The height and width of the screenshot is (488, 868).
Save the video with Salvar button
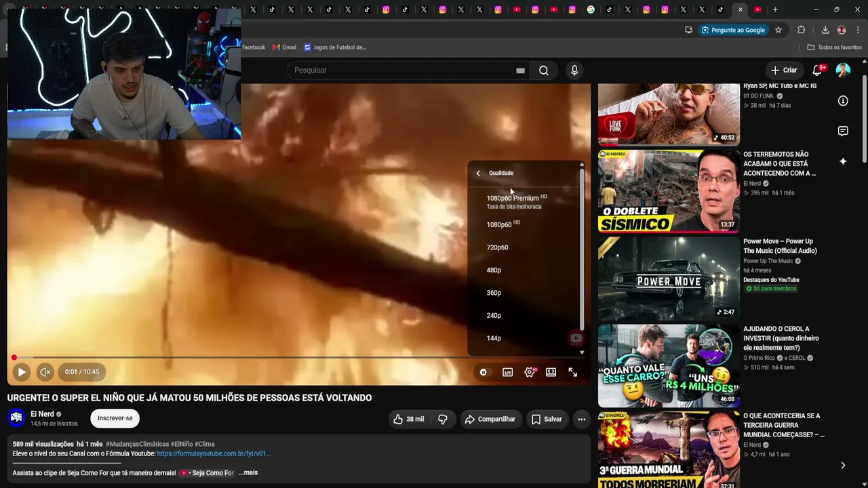(547, 420)
